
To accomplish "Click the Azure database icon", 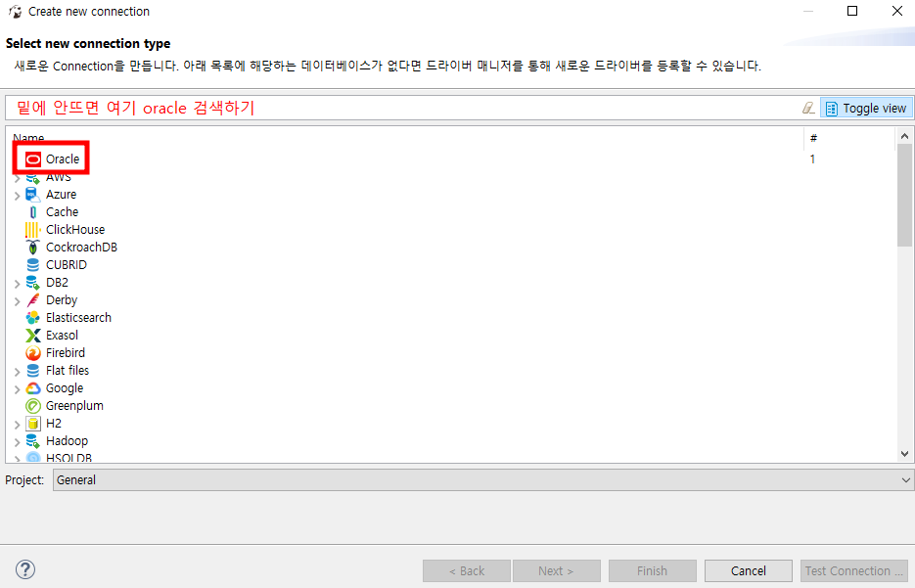I will [x=32, y=195].
